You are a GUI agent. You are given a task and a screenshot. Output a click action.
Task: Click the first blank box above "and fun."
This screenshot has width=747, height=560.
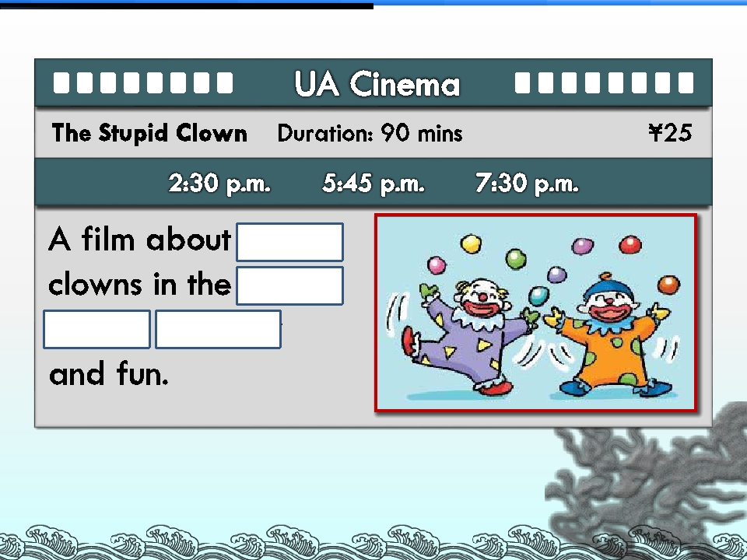click(96, 330)
